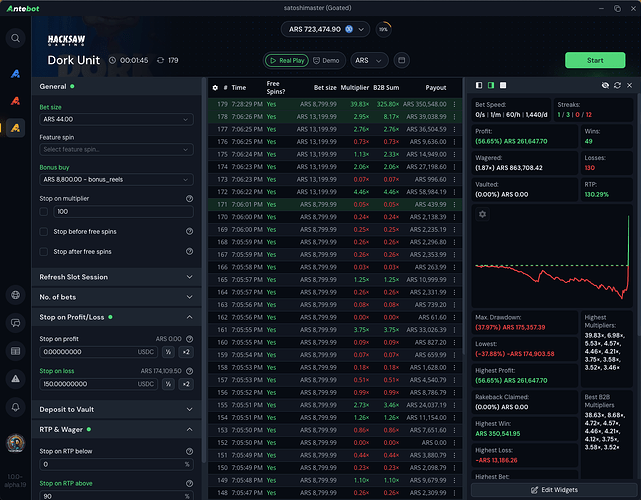Screen dimensions: 641x500
Task: Click the search icon in the left sidebar
Action: pos(16,38)
